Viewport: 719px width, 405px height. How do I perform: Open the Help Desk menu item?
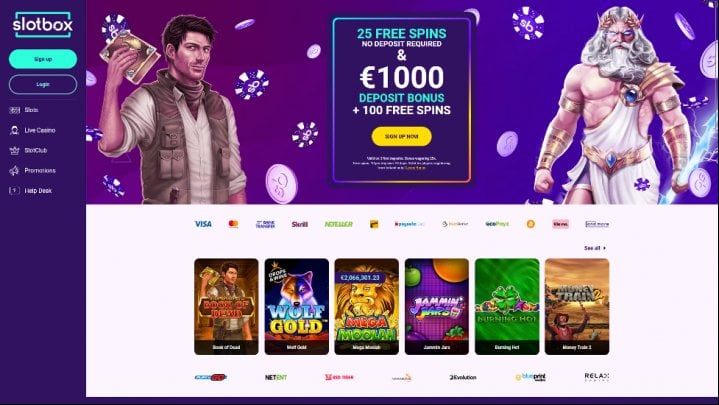click(31, 190)
